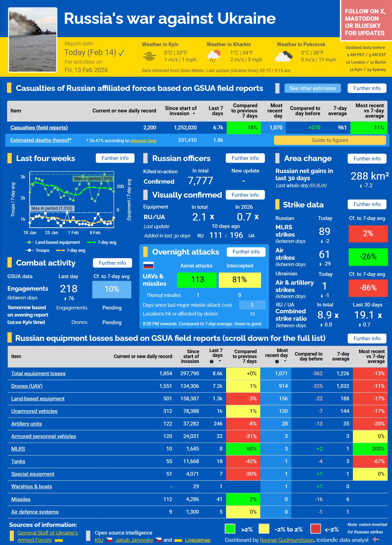Click the Kharkiv snow weather icon
The width and height of the screenshot is (392, 545).
[x=214, y=56]
